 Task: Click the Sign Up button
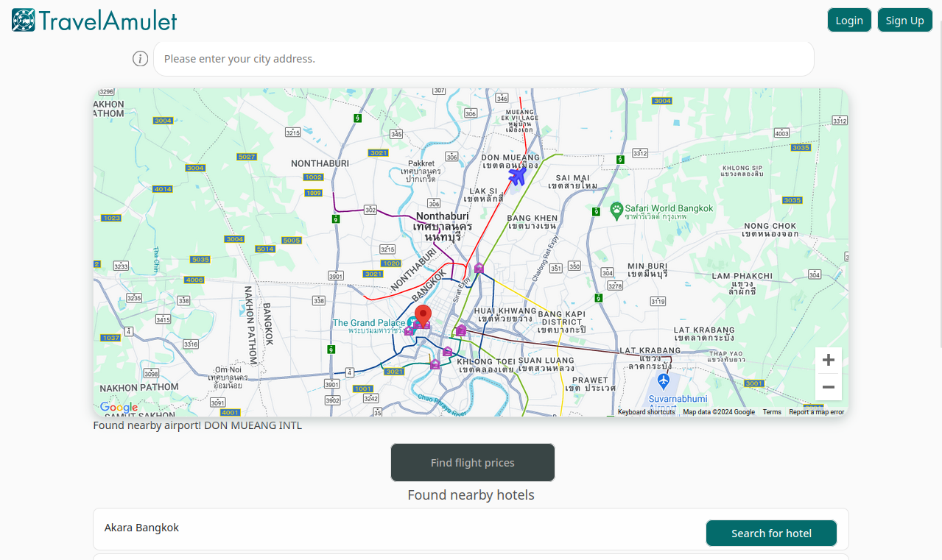904,20
